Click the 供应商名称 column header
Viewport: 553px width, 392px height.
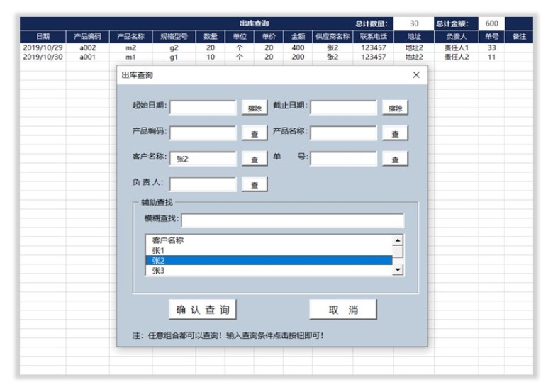(333, 36)
